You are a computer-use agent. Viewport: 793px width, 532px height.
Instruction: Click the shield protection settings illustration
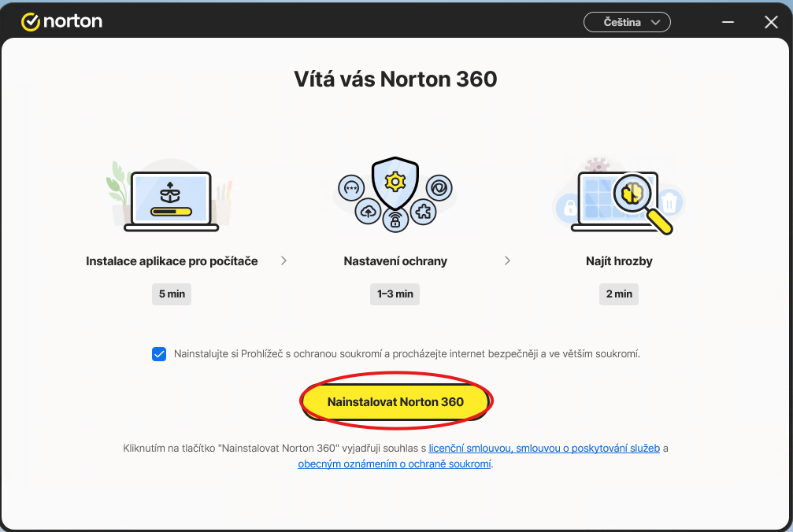coord(395,194)
